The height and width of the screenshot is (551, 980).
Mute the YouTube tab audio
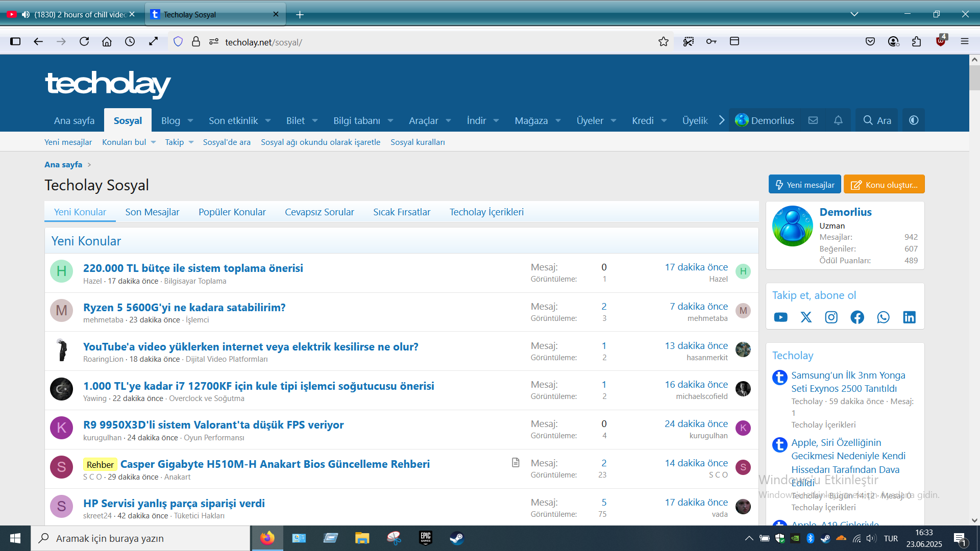click(26, 15)
